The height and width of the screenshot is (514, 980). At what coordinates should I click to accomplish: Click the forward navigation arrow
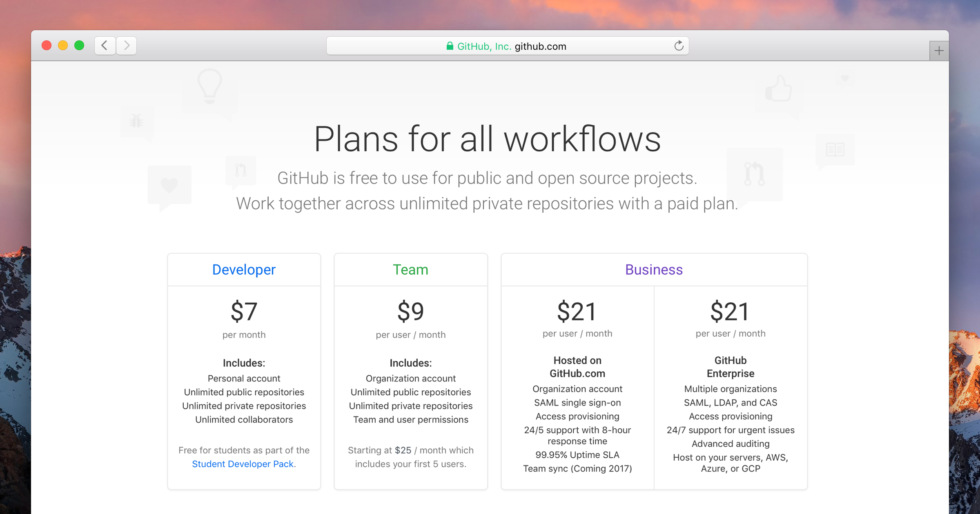pyautogui.click(x=127, y=46)
